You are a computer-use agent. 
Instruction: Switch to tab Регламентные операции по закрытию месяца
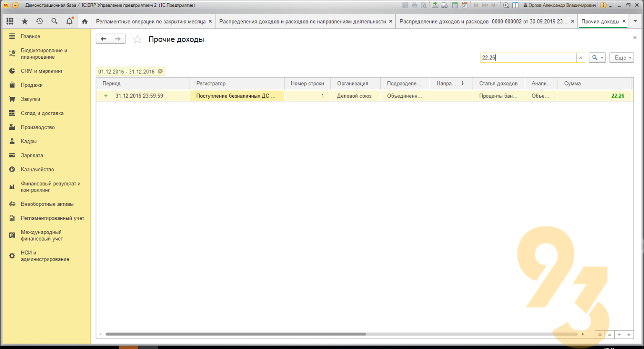click(x=151, y=21)
